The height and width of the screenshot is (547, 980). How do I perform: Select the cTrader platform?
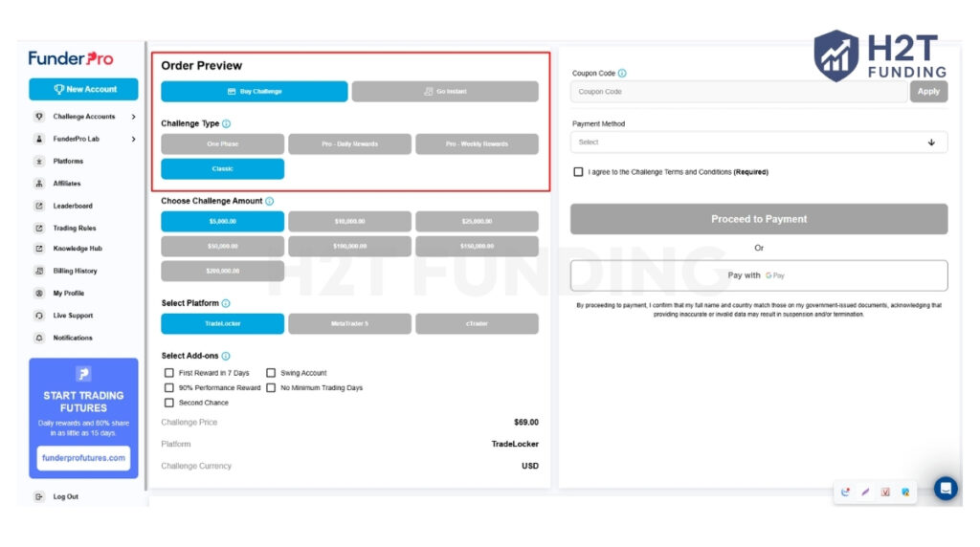(477, 323)
